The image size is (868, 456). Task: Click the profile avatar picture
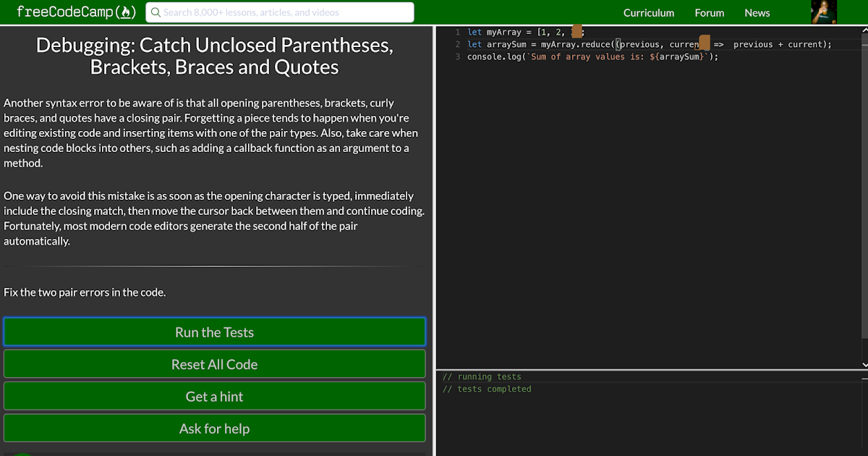point(823,12)
